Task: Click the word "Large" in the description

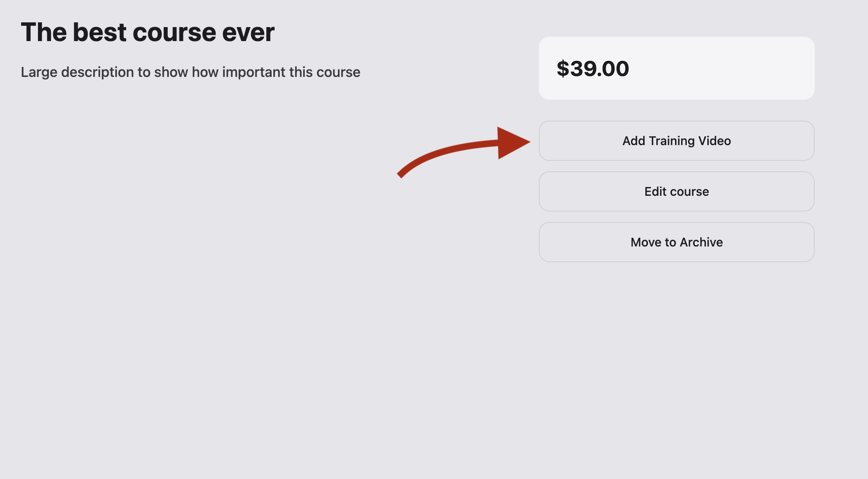Action: pos(39,72)
